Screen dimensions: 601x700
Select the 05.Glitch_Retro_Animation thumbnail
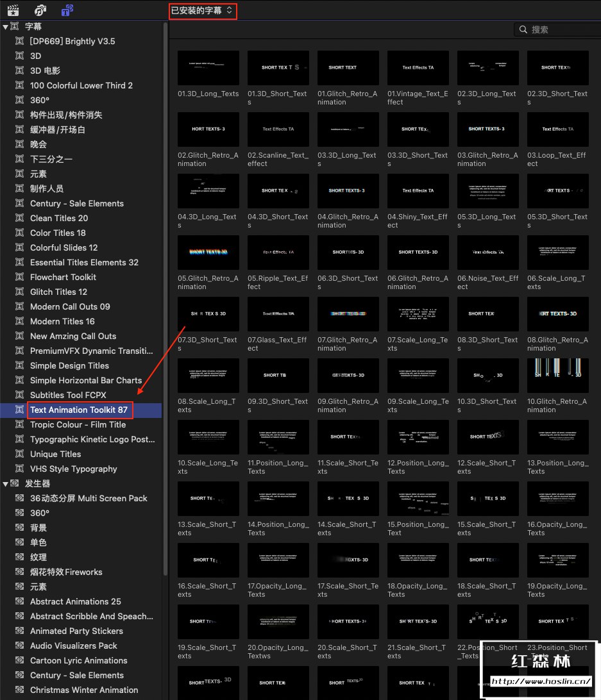coord(208,252)
